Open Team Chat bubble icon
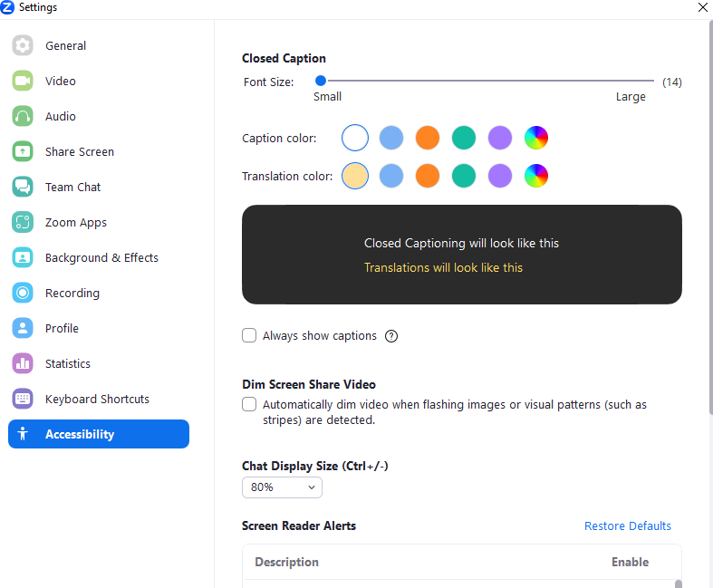The width and height of the screenshot is (713, 588). pyautogui.click(x=23, y=187)
